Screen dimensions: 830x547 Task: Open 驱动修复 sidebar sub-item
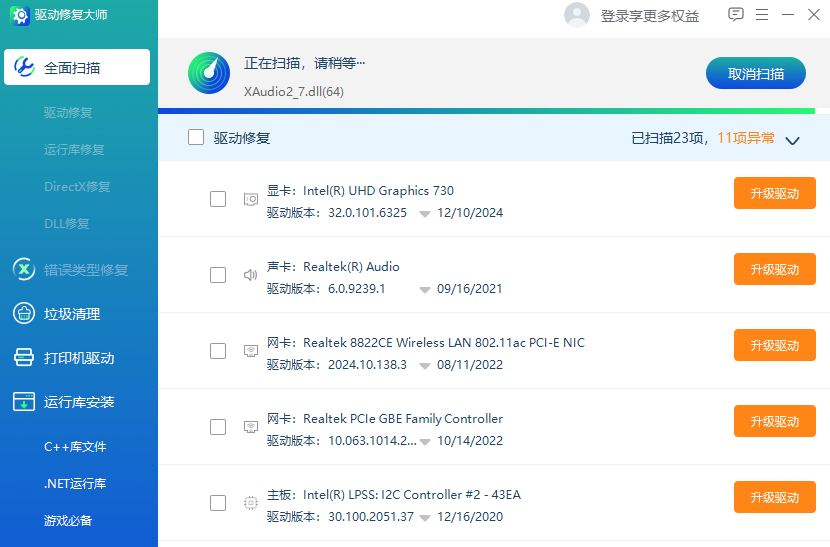(68, 112)
